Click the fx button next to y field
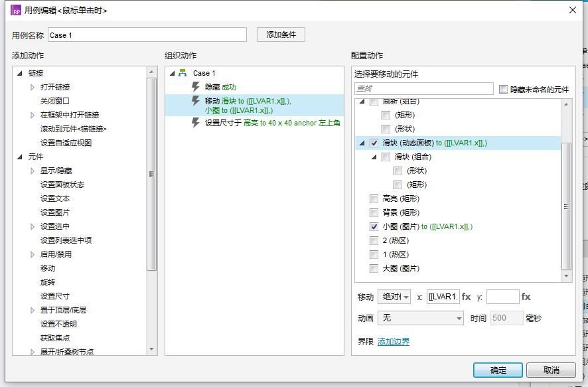The image size is (588, 387). [526, 297]
